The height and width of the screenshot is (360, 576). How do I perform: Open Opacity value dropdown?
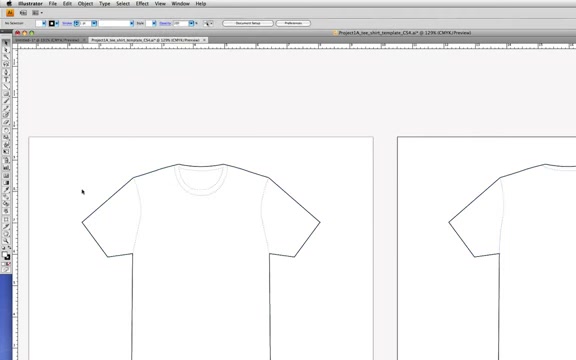(x=191, y=23)
